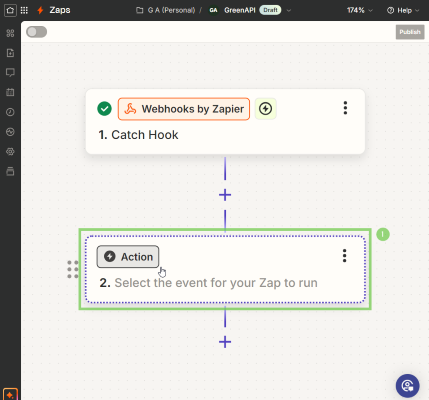
Task: Rename the GreenAPI zap title
Action: [x=240, y=10]
